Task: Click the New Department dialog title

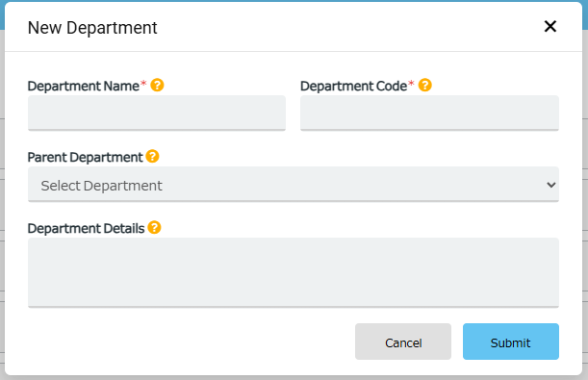Action: click(x=92, y=28)
